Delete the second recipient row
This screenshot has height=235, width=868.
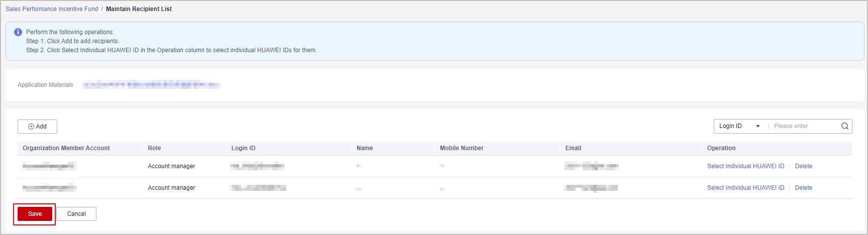[803, 188]
